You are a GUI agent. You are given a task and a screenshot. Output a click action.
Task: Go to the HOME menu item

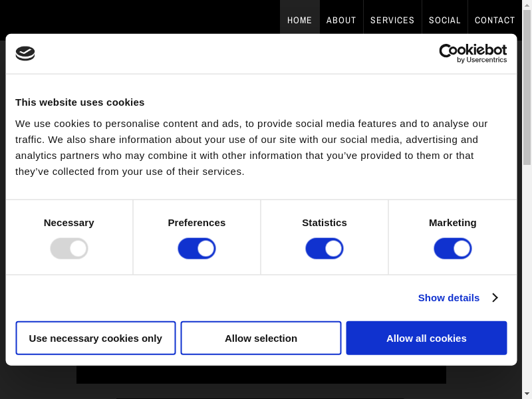(x=299, y=20)
